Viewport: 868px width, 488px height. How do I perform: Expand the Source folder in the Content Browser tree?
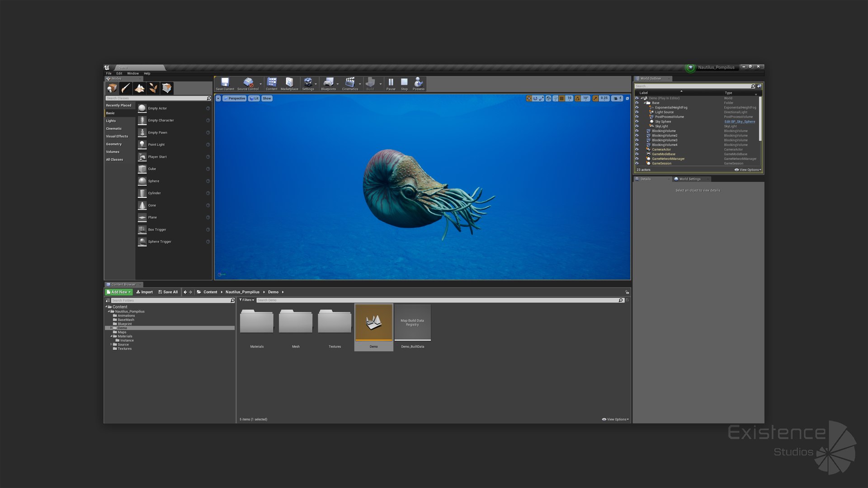111,344
